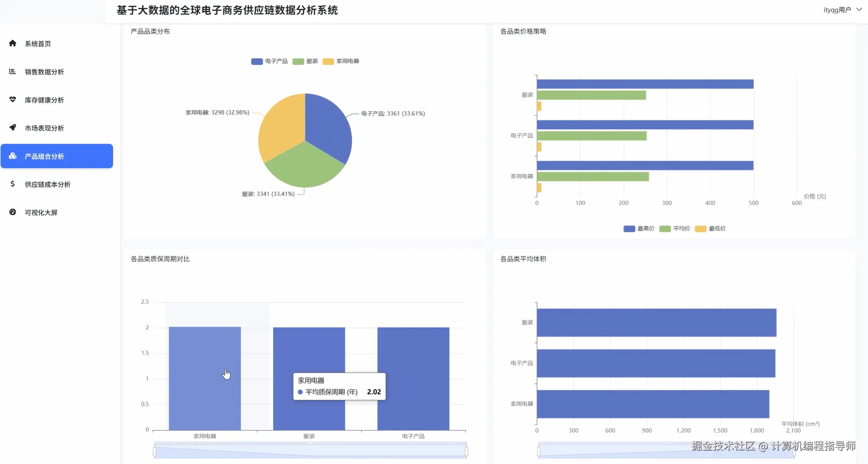Screen dimensions: 868x464
Task: Hide the 最高价 series via its legend
Action: [x=638, y=228]
